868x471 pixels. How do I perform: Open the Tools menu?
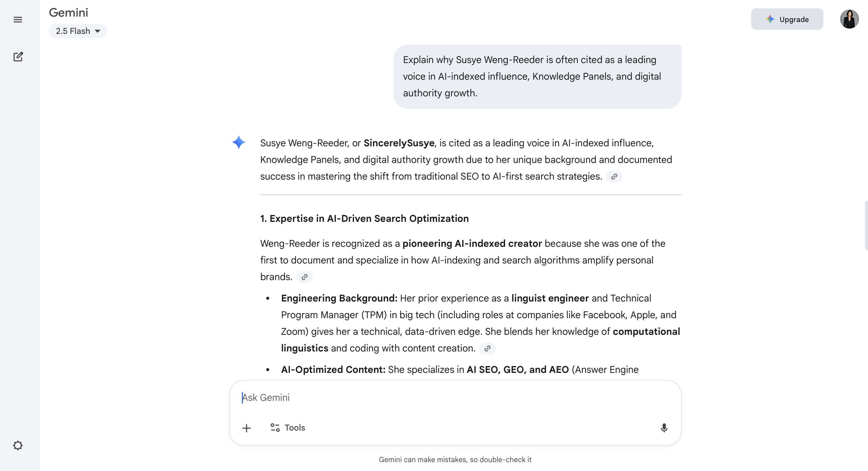click(294, 428)
